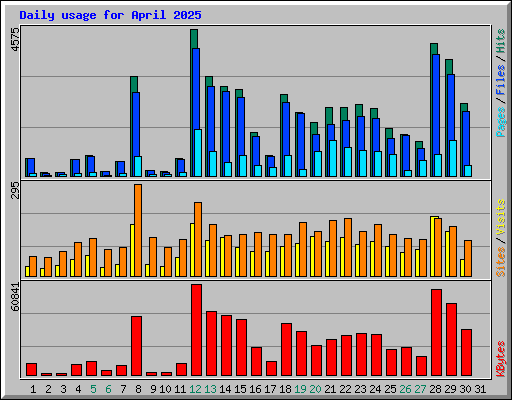Click the red KBytes bar for day 12
The height and width of the screenshot is (400, 512).
196,330
